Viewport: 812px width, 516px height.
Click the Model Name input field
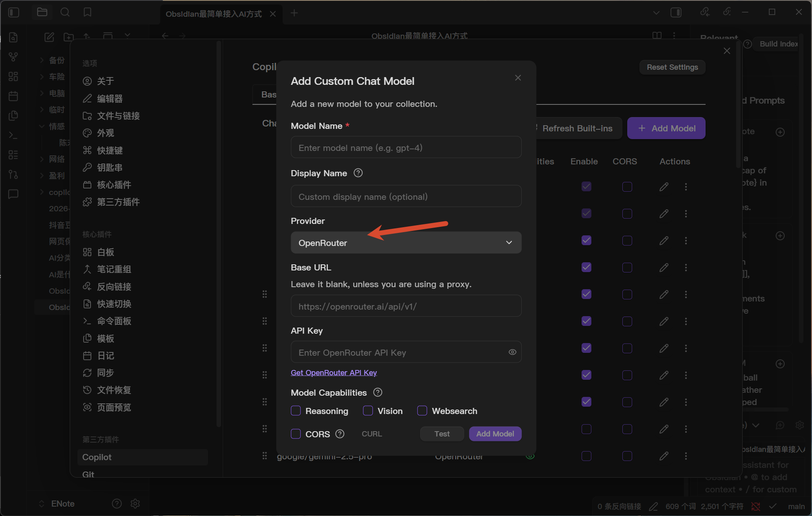(406, 147)
